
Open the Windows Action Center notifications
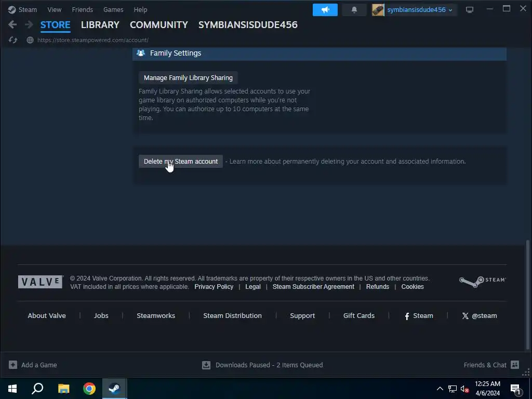tap(515, 389)
